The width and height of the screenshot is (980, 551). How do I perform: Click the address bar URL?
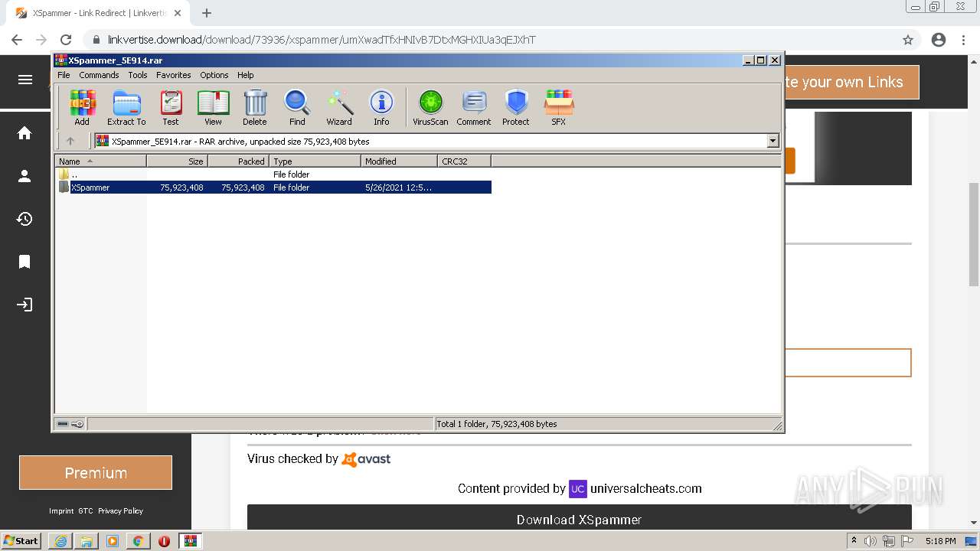point(322,40)
